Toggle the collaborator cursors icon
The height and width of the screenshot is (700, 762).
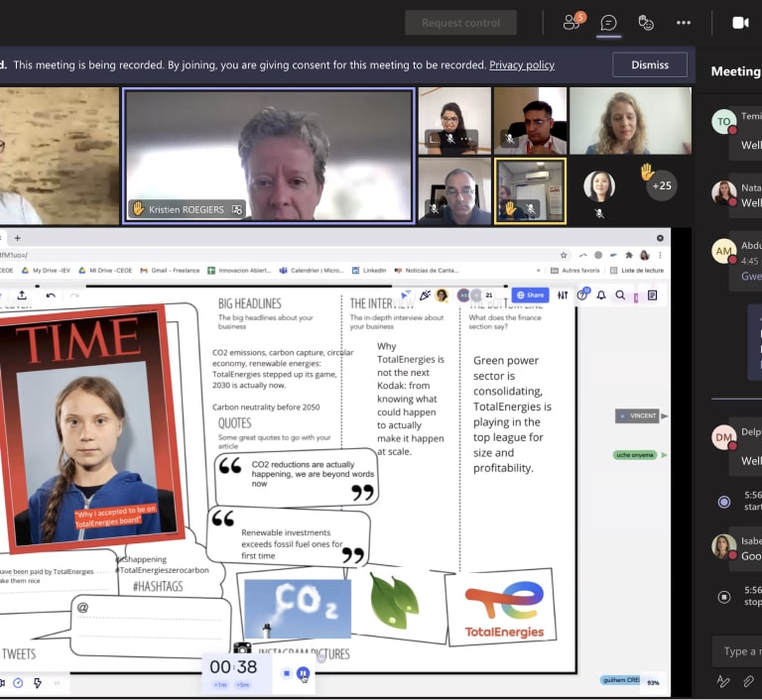click(406, 294)
